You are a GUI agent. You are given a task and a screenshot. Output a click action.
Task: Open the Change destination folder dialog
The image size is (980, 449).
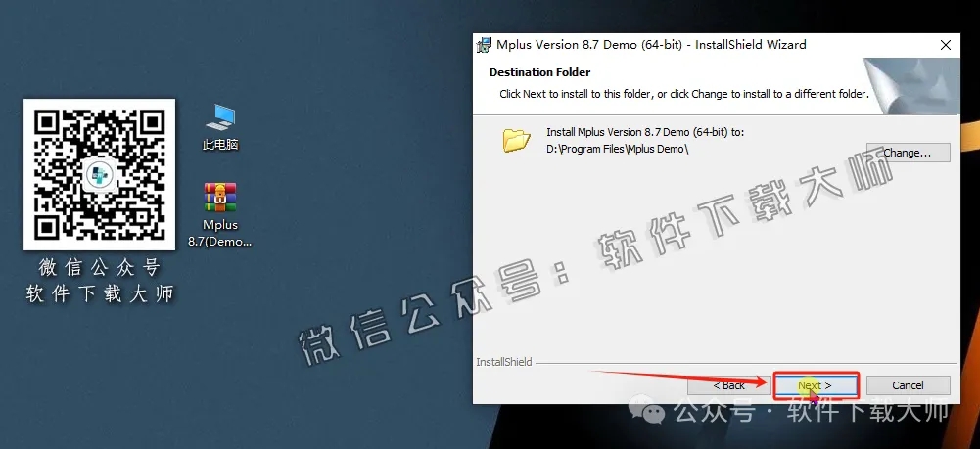coord(909,153)
